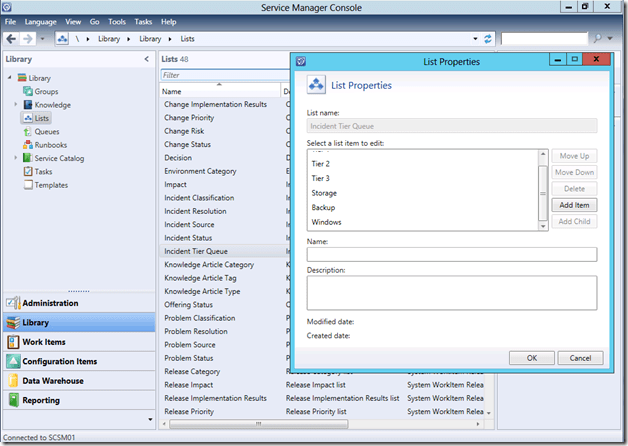Select the Groups node icon
Screen dimensions: 628x446
tap(27, 91)
